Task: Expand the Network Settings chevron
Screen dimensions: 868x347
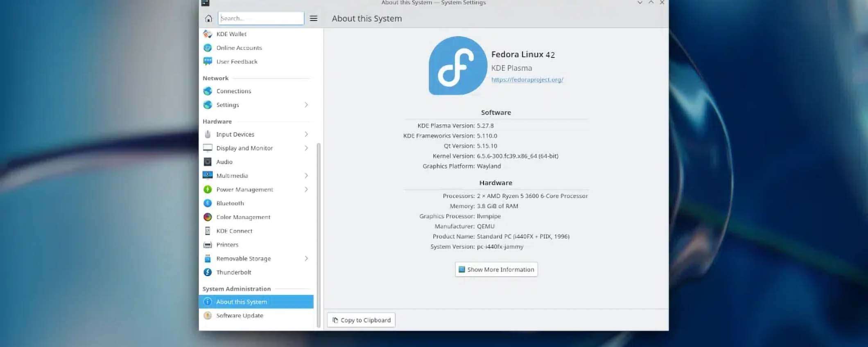Action: (306, 105)
